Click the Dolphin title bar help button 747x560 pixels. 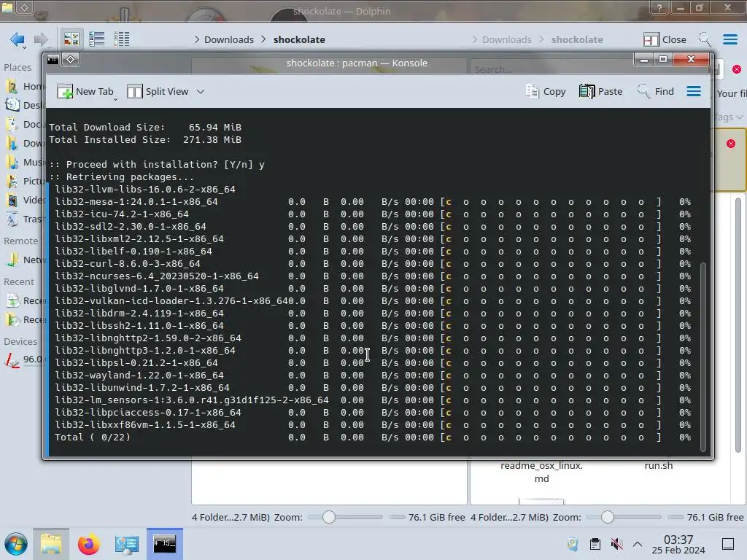(x=659, y=7)
